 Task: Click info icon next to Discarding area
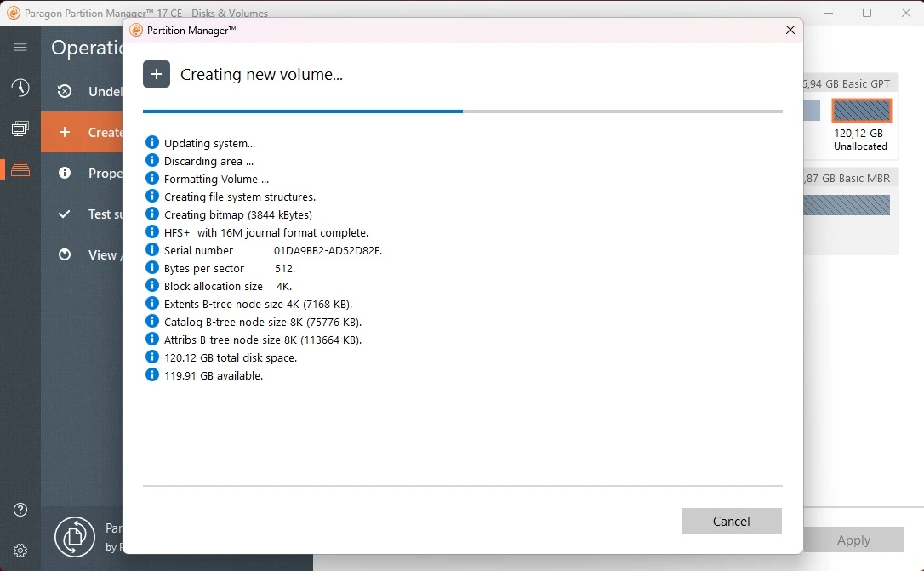(152, 160)
